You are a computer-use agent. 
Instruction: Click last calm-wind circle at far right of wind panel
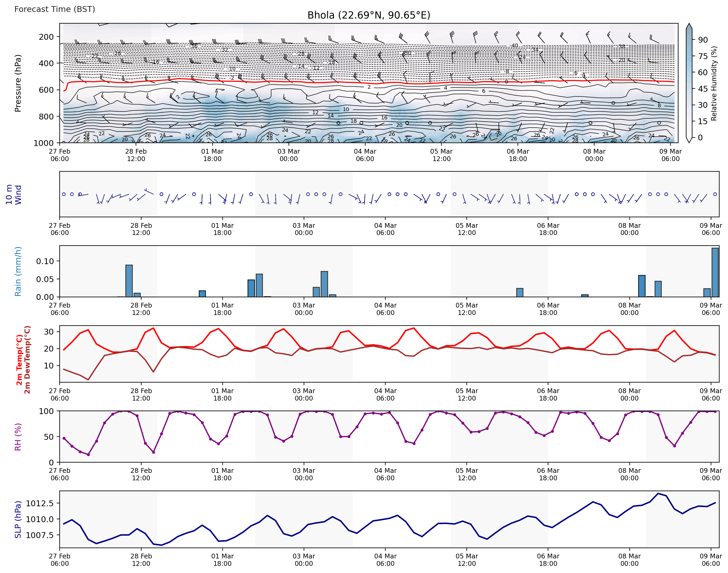click(x=715, y=194)
